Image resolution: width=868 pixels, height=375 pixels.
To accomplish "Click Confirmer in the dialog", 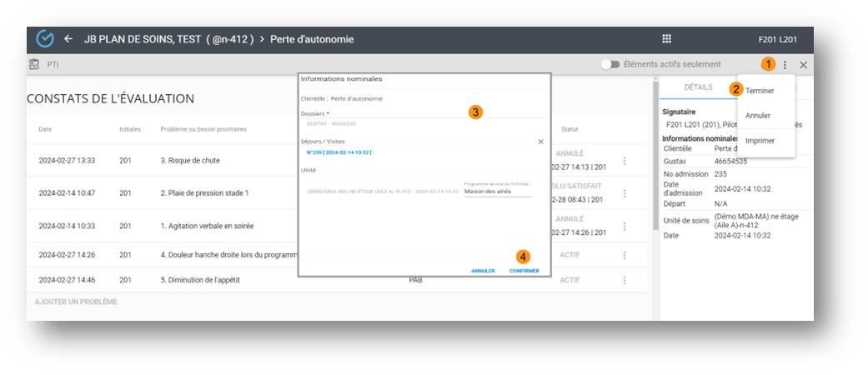I will (524, 271).
